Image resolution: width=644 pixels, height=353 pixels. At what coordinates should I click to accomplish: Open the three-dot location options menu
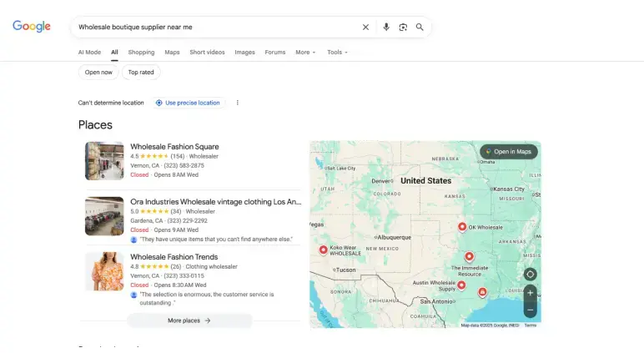[x=238, y=103]
